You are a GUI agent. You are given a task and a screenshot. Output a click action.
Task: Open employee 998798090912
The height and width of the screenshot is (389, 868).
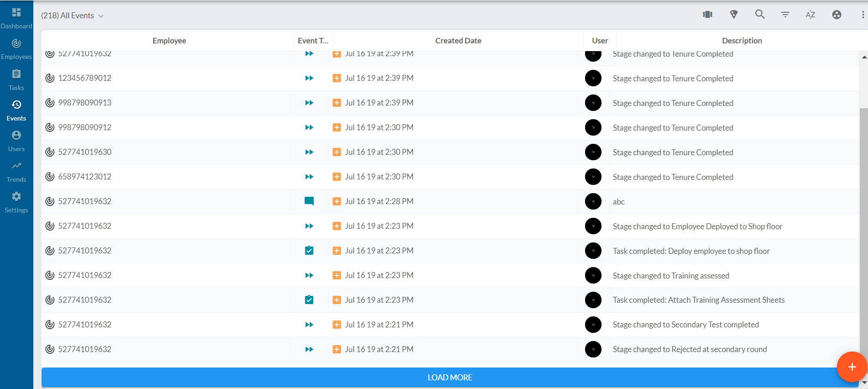click(x=84, y=127)
